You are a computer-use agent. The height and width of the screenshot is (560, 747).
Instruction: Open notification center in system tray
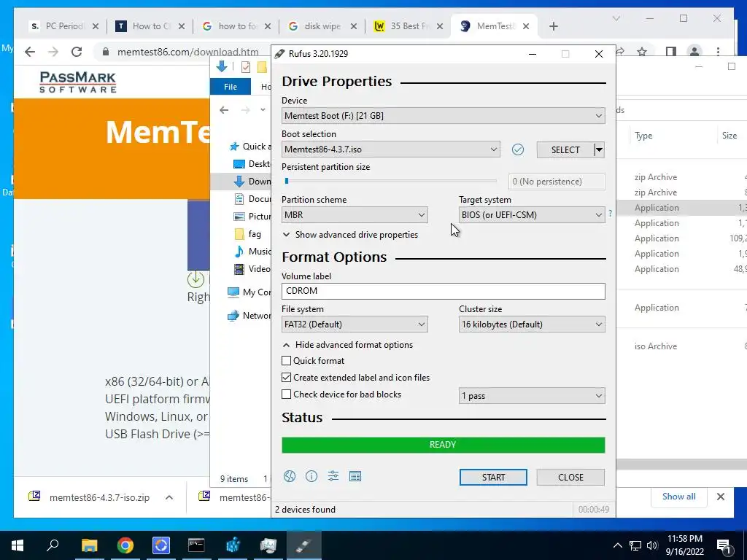[724, 545]
